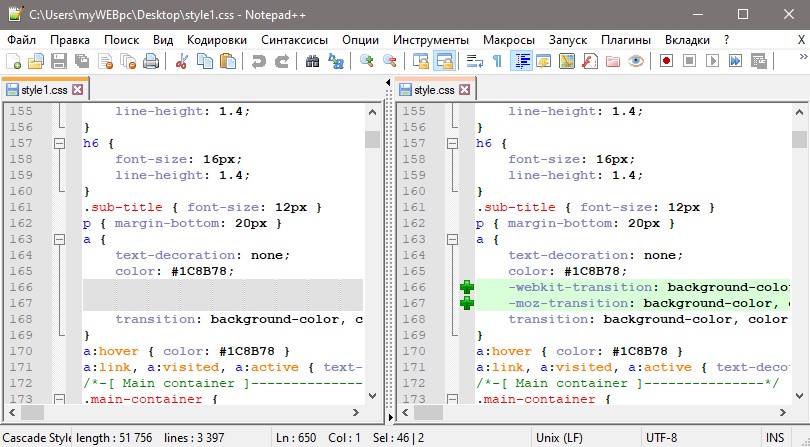Viewport: 810px width, 447px height.
Task: Start macro recording with the red dot
Action: click(666, 61)
